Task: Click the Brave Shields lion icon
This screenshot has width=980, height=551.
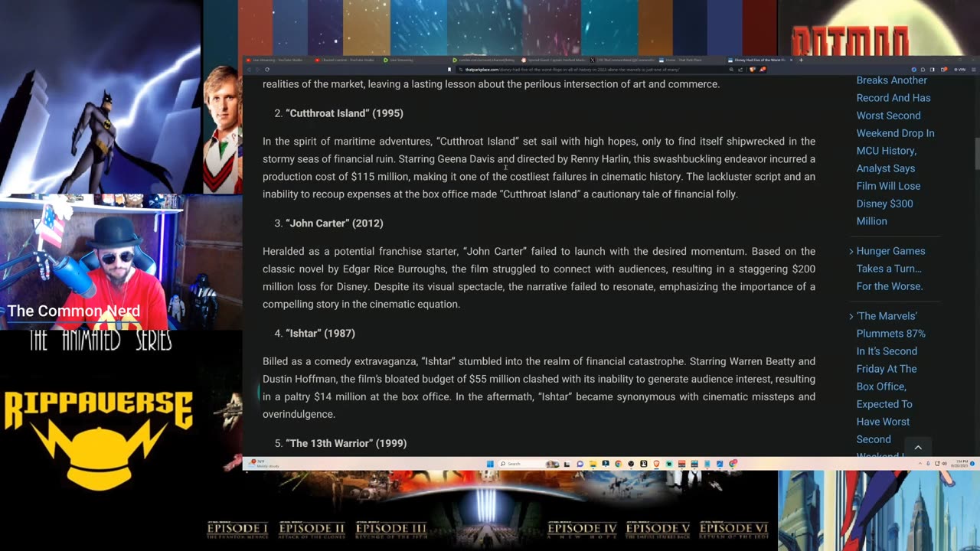Action: click(x=753, y=70)
